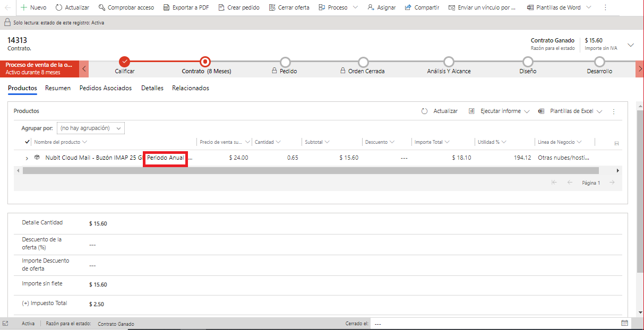The width and height of the screenshot is (644, 330).
Task: Open the Plantillas de Excel dropdown
Action: click(571, 111)
